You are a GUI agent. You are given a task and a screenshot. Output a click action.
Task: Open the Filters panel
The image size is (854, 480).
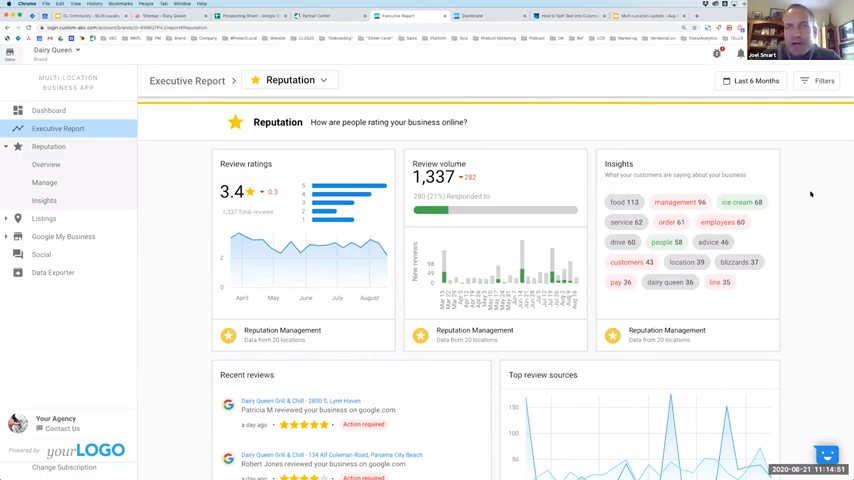pyautogui.click(x=816, y=81)
